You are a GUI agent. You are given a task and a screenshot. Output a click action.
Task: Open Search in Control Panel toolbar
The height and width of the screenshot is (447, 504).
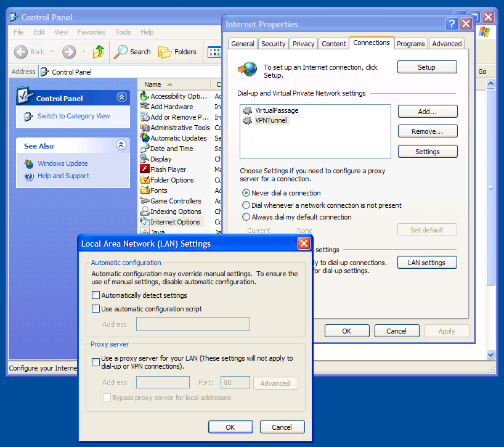pyautogui.click(x=132, y=52)
